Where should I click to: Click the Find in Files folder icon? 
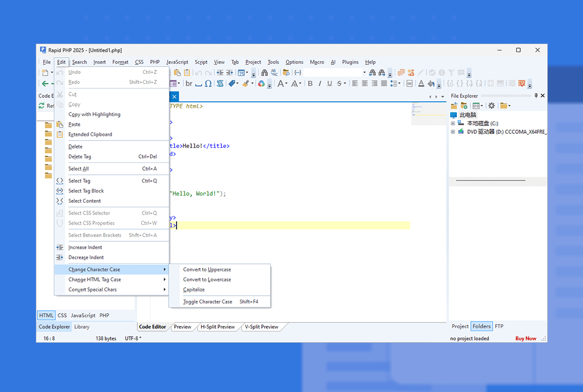[286, 72]
